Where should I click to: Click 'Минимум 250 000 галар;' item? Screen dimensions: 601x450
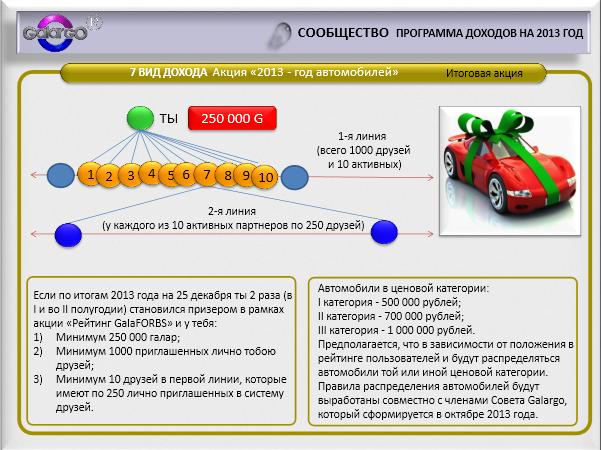(118, 337)
